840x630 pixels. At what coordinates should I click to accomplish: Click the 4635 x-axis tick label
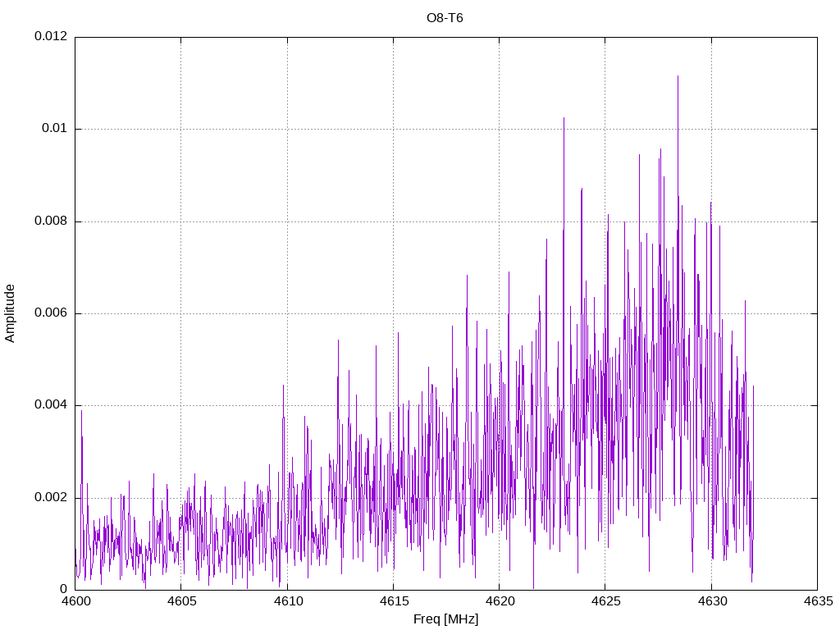(818, 601)
